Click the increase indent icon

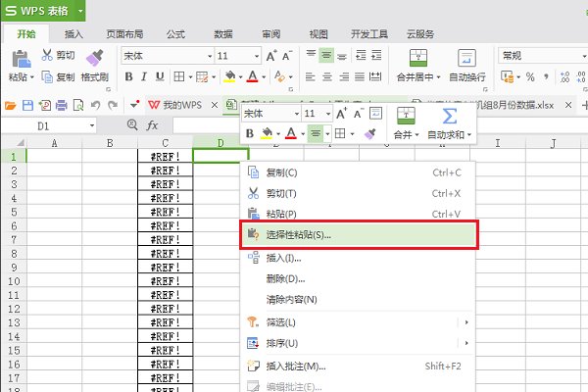pos(376,55)
